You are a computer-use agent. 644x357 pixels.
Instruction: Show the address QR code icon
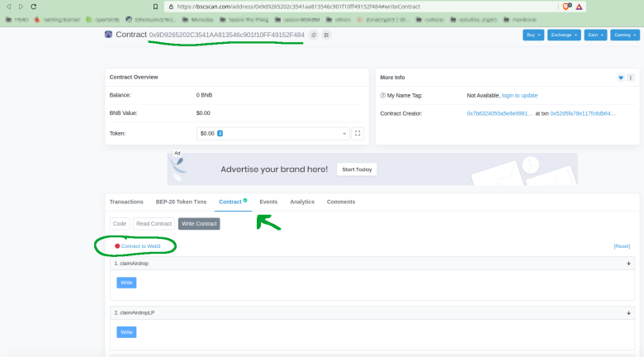pyautogui.click(x=326, y=35)
